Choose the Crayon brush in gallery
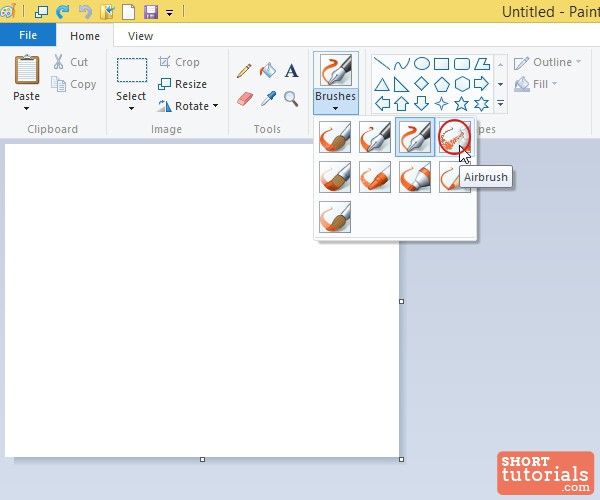This screenshot has width=600, height=500. 375,177
